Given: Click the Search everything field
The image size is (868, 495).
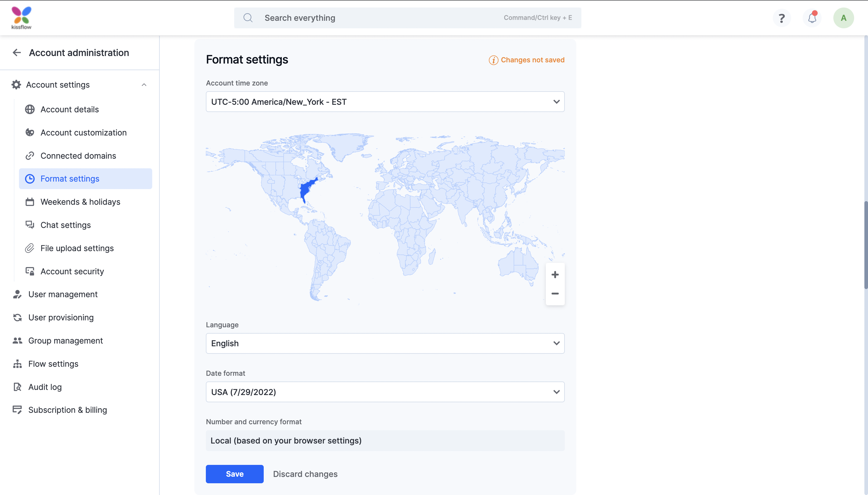Looking at the screenshot, I should (x=408, y=18).
